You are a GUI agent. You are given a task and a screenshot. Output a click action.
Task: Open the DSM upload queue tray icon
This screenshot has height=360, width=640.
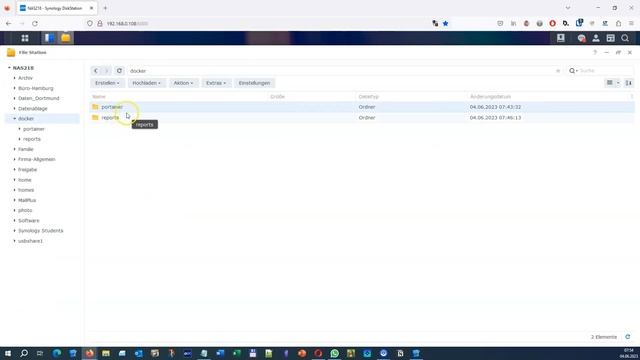click(561, 38)
